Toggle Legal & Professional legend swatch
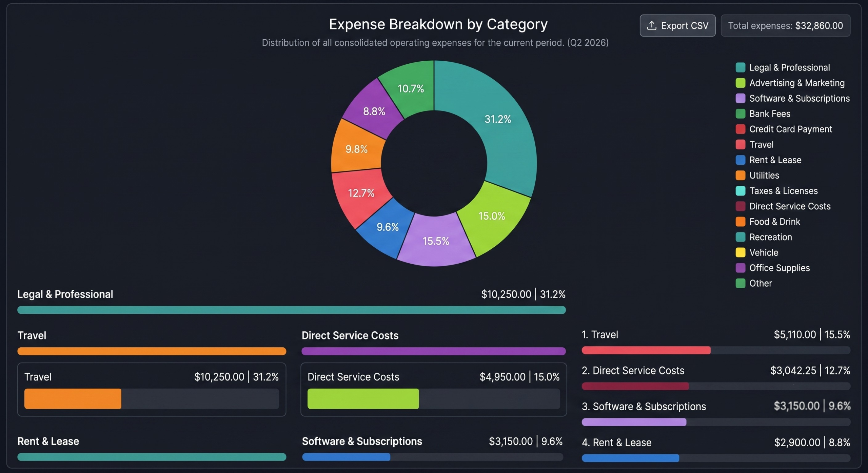 [x=741, y=67]
